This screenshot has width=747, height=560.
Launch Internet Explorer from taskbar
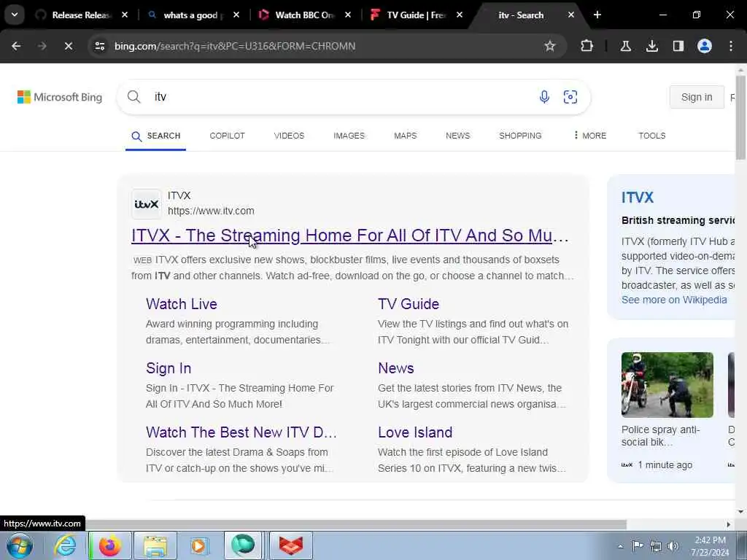(x=65, y=545)
